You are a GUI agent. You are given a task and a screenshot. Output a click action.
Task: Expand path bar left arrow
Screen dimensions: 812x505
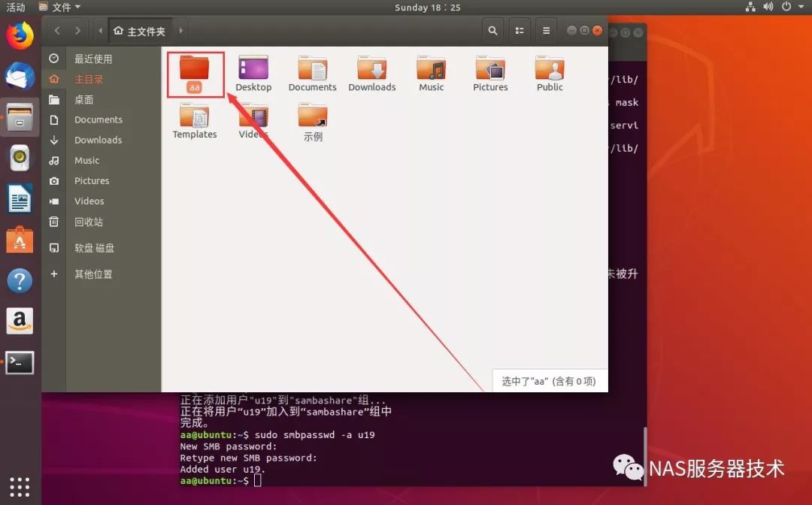(x=101, y=31)
